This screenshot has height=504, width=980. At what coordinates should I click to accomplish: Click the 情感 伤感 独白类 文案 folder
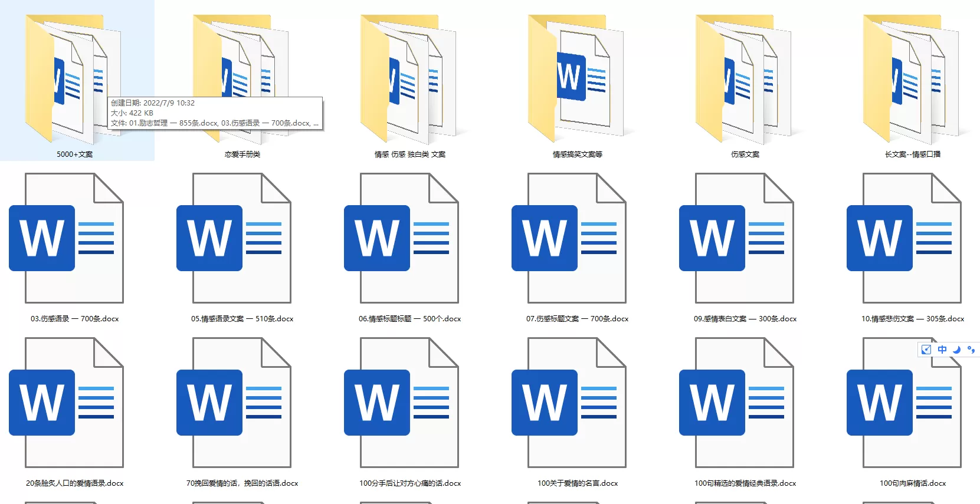(409, 80)
